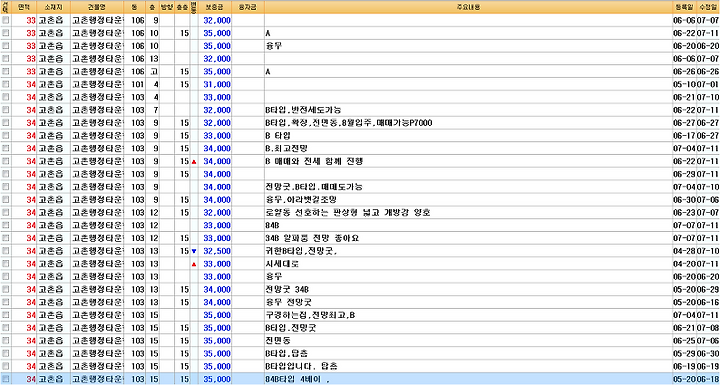This screenshot has width=720, height=385.
Task: Click the 05-29 registration date
Action: (684, 354)
